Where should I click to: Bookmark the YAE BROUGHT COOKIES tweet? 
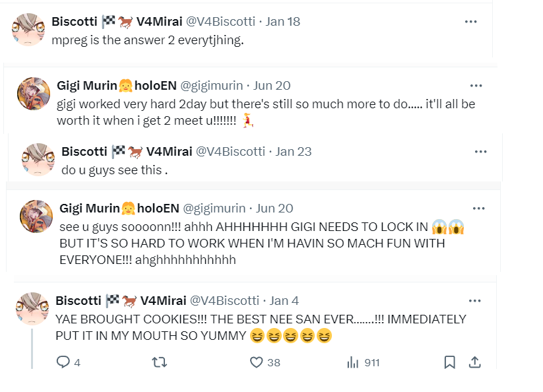(x=449, y=362)
